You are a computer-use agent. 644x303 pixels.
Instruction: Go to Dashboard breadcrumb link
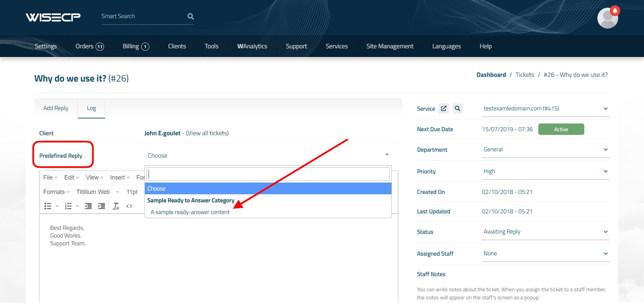tap(491, 75)
